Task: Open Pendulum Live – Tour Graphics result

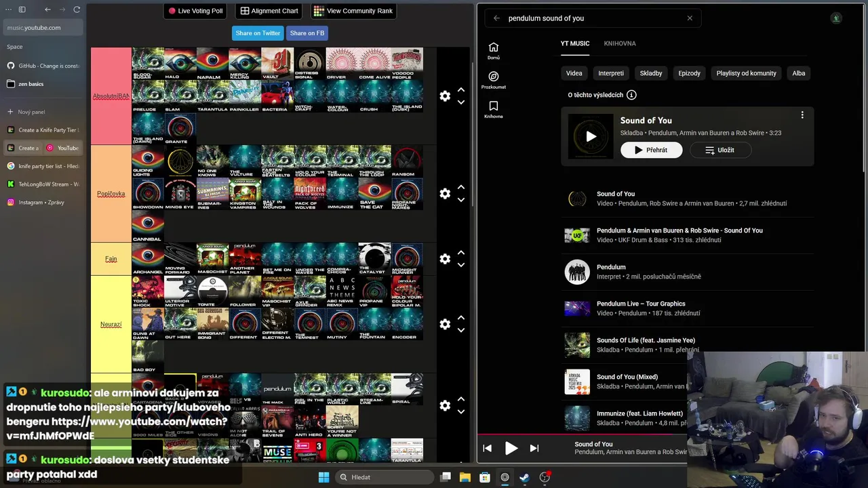Action: 687,308
